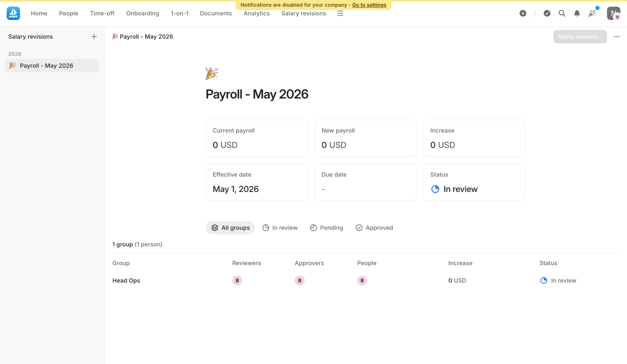Select Payroll - May 2026 in the sidebar
The width and height of the screenshot is (627, 364).
coord(52,65)
